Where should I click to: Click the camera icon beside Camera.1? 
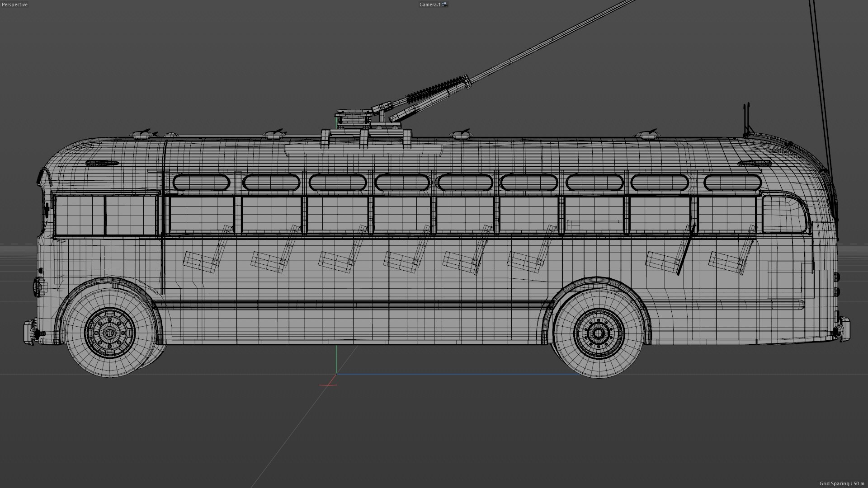(x=444, y=5)
